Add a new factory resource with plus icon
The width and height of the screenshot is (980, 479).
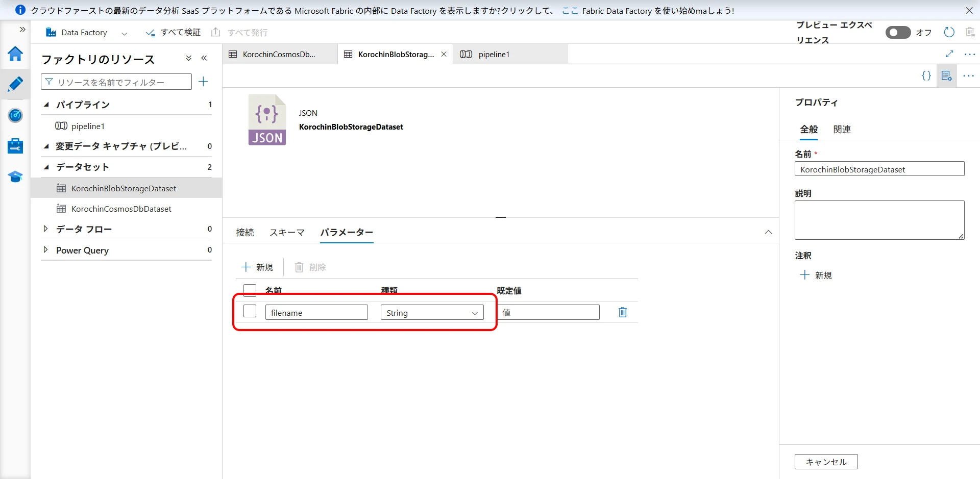tap(203, 82)
